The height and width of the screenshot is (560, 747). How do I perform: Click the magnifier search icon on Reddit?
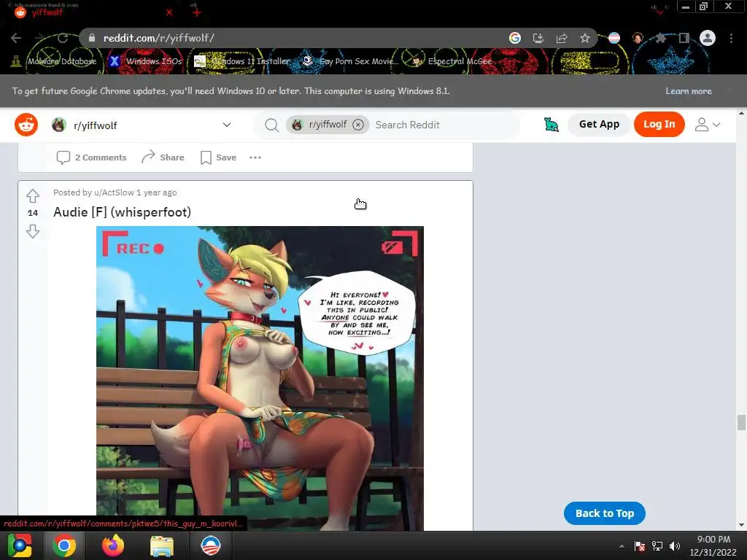pyautogui.click(x=271, y=125)
